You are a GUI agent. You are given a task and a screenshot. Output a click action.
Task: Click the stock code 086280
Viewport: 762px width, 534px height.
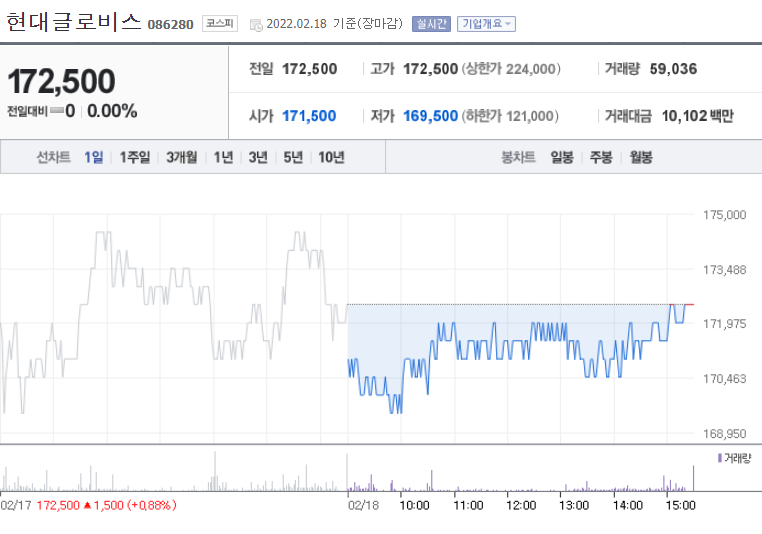(x=171, y=24)
